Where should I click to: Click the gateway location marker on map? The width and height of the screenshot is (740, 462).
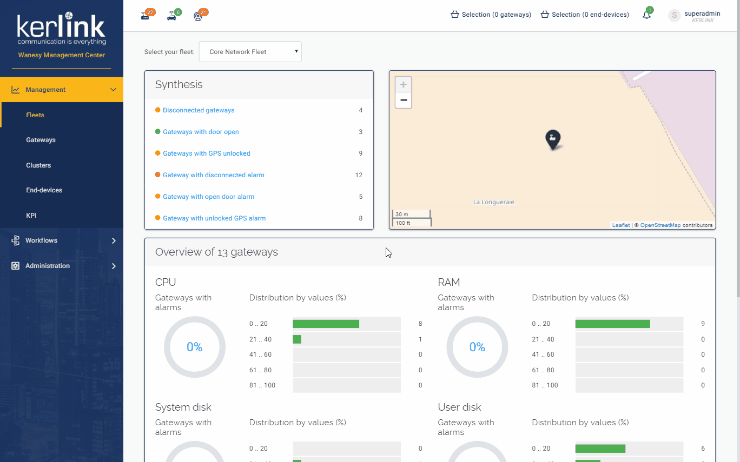pyautogui.click(x=552, y=140)
